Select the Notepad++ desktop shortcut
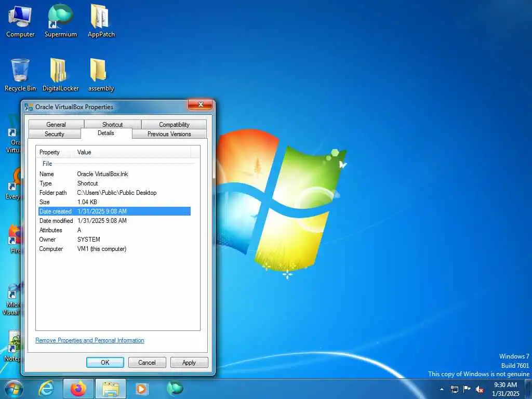532x399 pixels. pyautogui.click(x=13, y=345)
